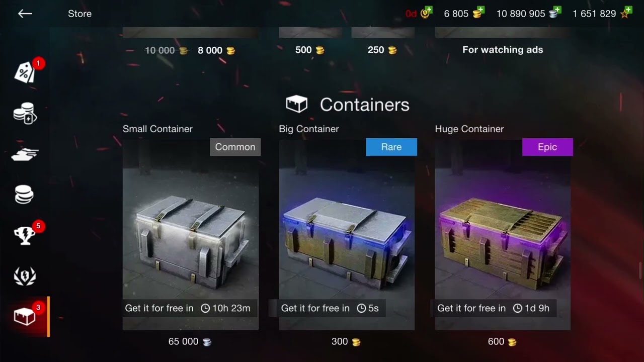Open the laurel wreath emblem section
The height and width of the screenshot is (362, 644).
point(24,276)
